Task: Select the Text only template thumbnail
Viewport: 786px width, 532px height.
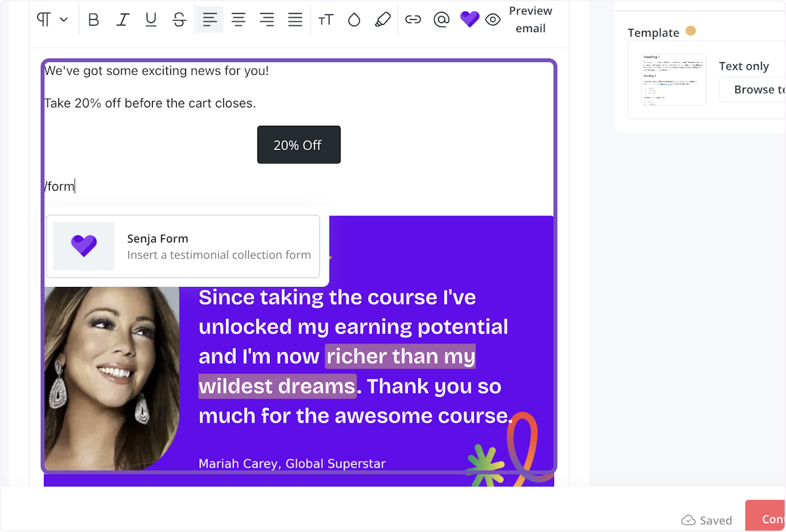Action: [673, 80]
